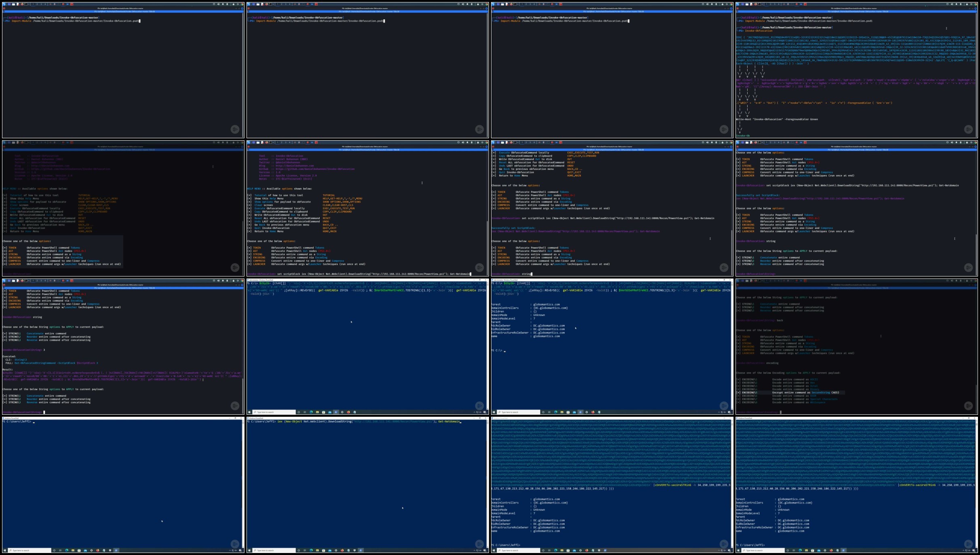This screenshot has height=555, width=980.
Task: Click Firefox taskbar icon in empty Jeffl prompt frame
Action: pos(97,550)
